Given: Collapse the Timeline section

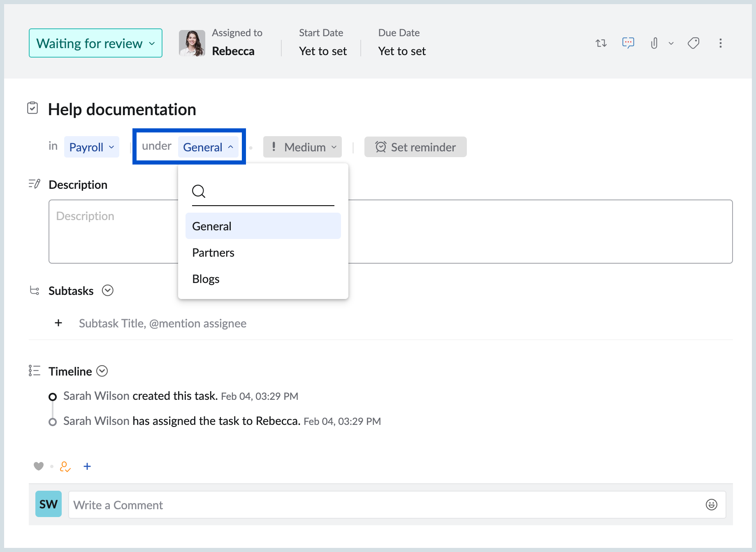Looking at the screenshot, I should [102, 371].
